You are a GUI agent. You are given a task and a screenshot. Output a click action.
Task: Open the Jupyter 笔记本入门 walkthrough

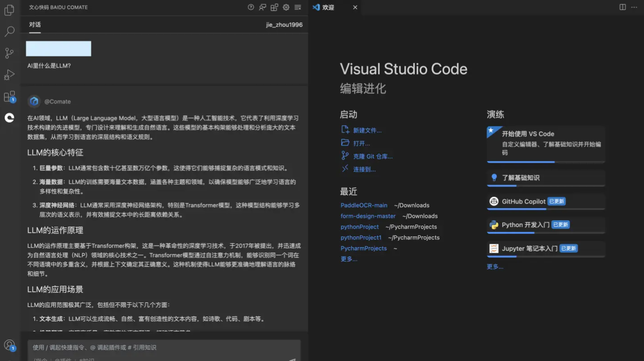pyautogui.click(x=546, y=248)
